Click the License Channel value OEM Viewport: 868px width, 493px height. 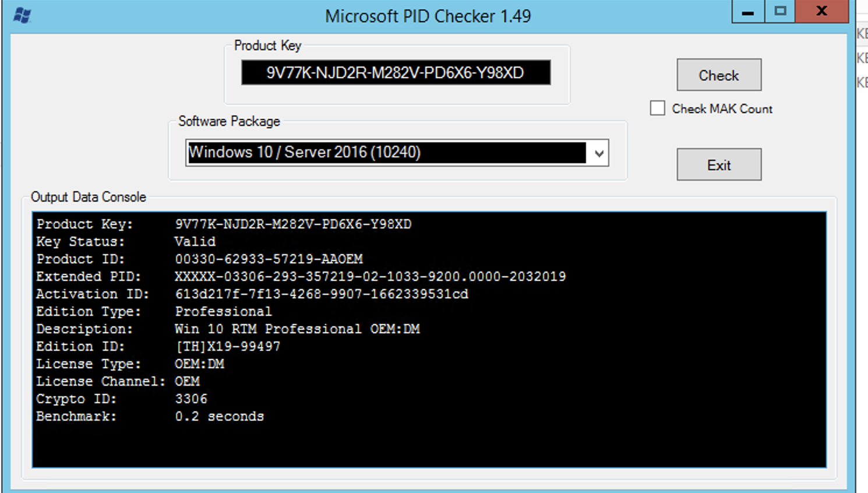[x=187, y=381]
